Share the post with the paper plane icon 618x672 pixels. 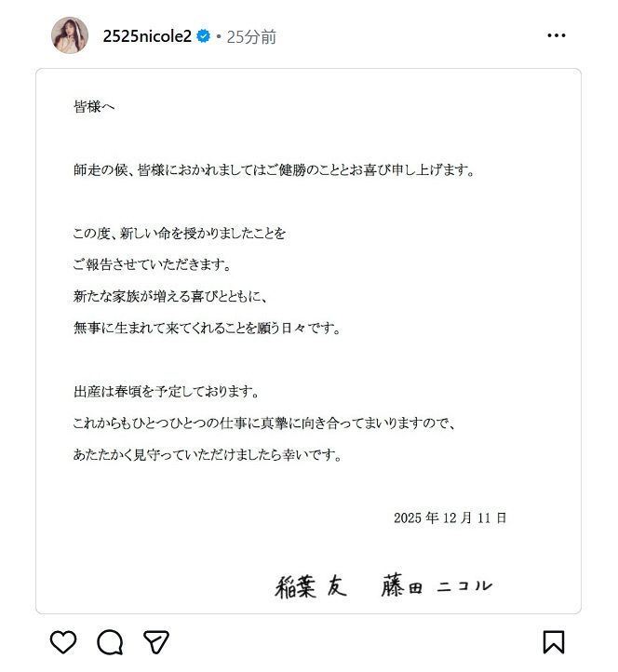[x=156, y=641]
